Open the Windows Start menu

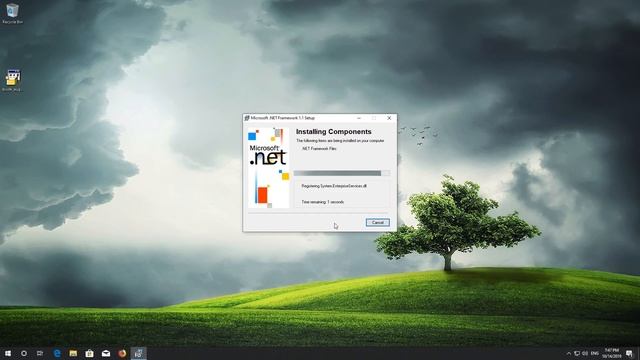(8, 353)
